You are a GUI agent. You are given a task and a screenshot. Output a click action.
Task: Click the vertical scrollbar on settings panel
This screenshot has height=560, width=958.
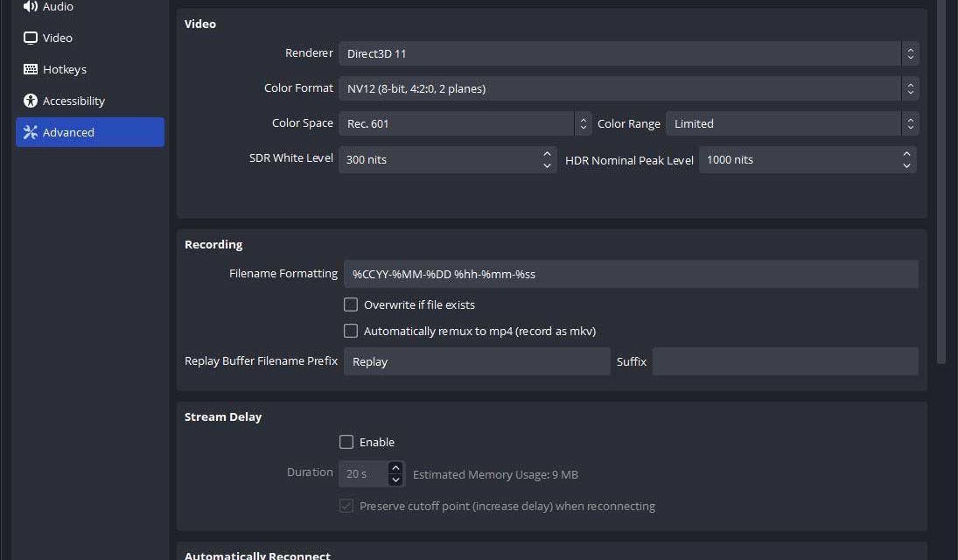pyautogui.click(x=941, y=175)
